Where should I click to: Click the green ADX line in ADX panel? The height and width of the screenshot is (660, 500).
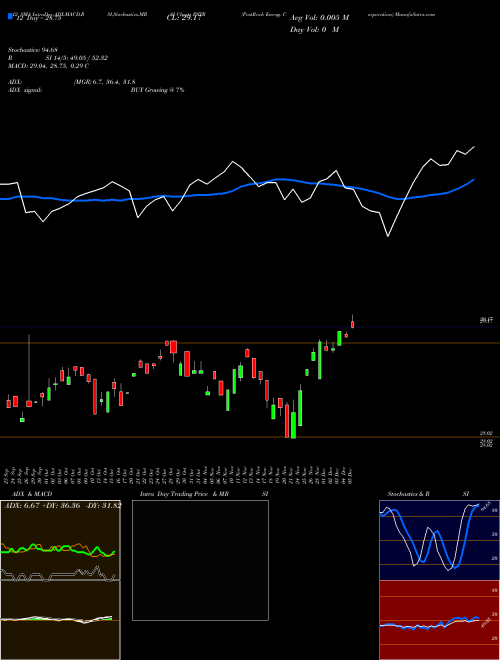click(58, 549)
